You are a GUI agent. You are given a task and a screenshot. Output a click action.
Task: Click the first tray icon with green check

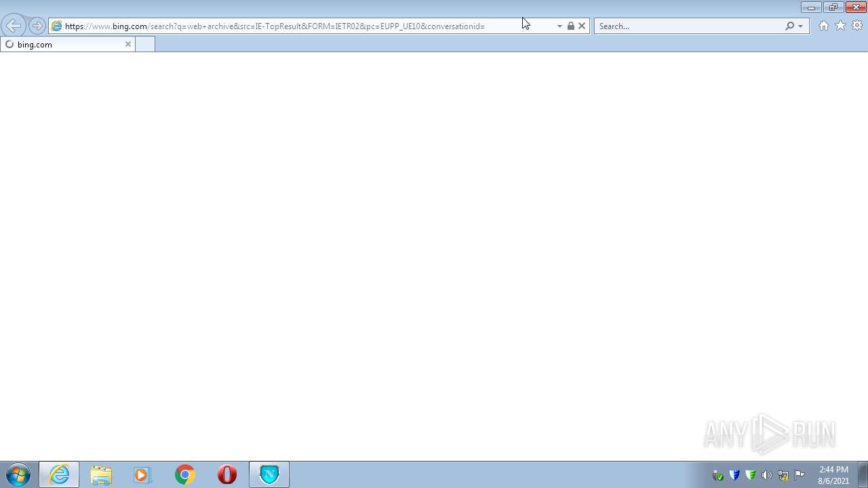pyautogui.click(x=718, y=475)
